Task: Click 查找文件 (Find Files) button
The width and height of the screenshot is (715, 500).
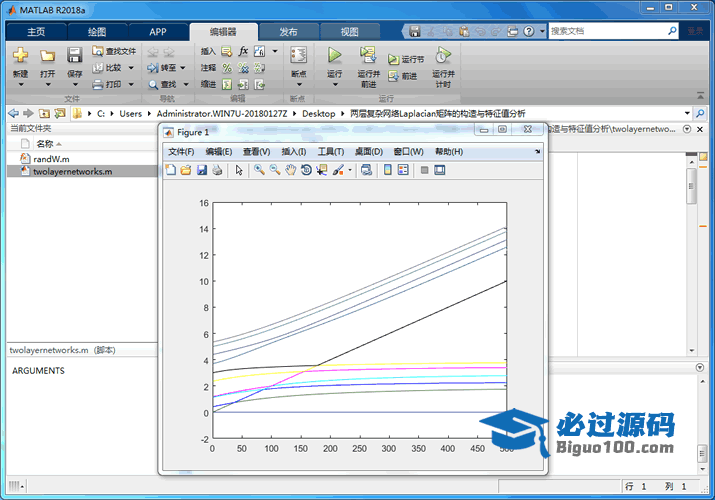Action: (114, 51)
